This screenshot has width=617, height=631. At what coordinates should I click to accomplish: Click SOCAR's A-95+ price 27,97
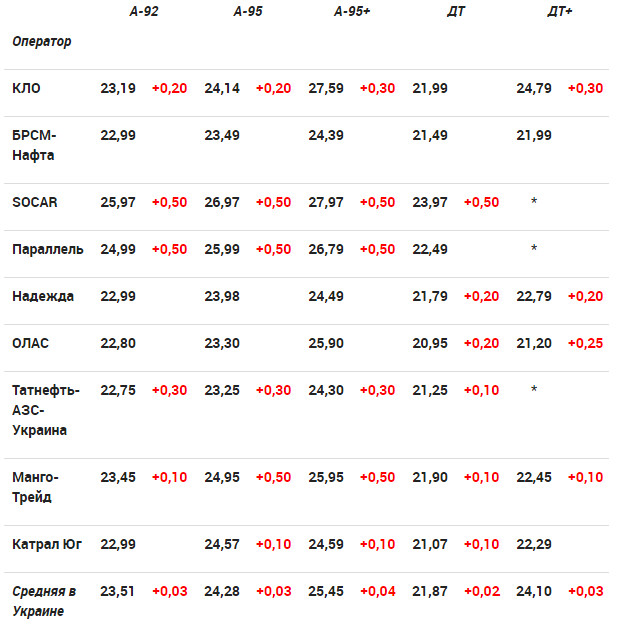(326, 202)
